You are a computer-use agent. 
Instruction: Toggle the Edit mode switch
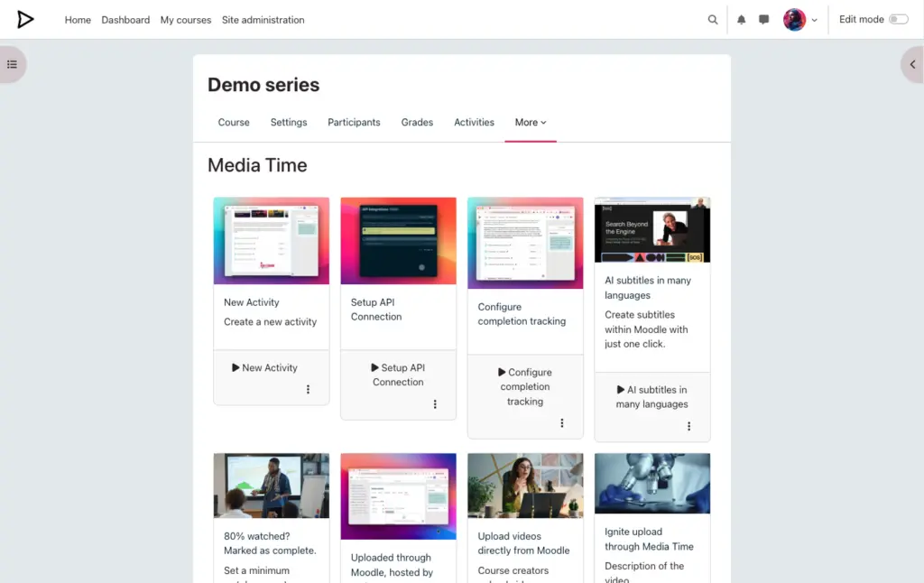(899, 20)
